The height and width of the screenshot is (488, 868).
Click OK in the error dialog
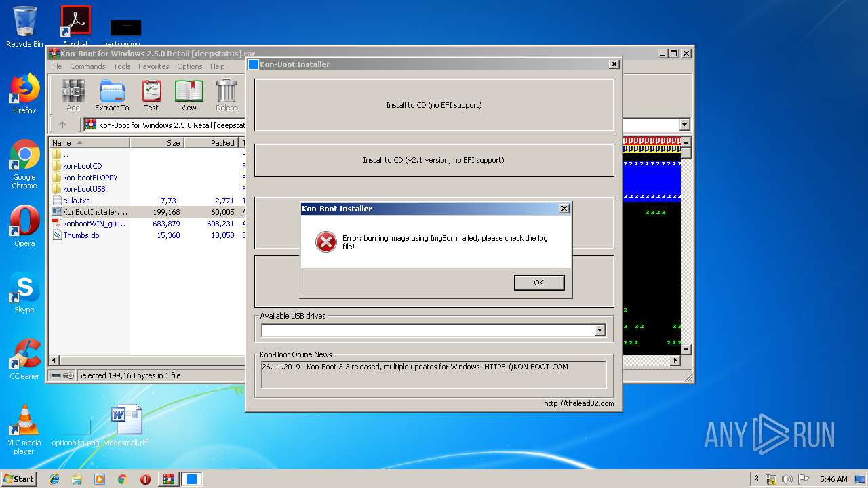coord(539,283)
